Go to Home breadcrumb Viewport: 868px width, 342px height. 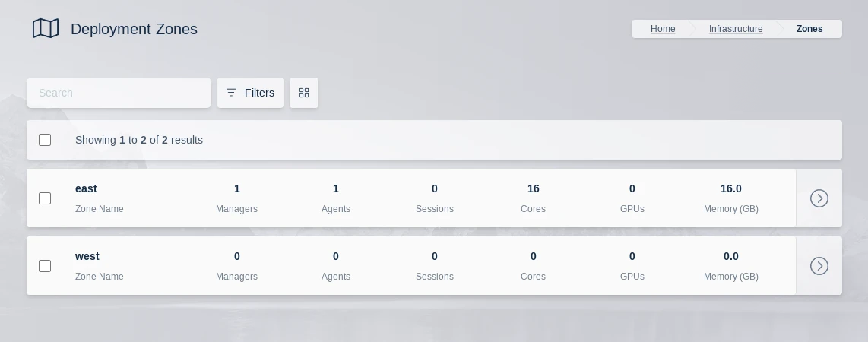point(663,29)
